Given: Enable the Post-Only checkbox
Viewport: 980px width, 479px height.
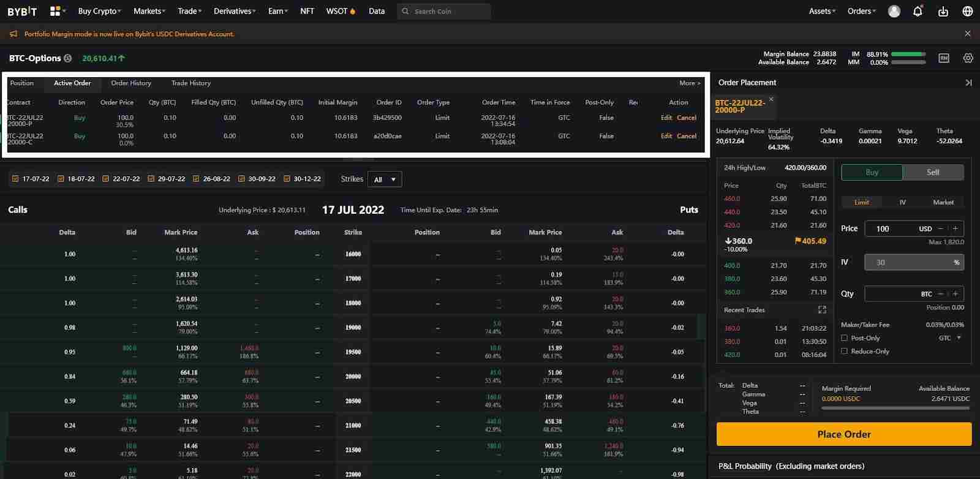Looking at the screenshot, I should (x=845, y=338).
